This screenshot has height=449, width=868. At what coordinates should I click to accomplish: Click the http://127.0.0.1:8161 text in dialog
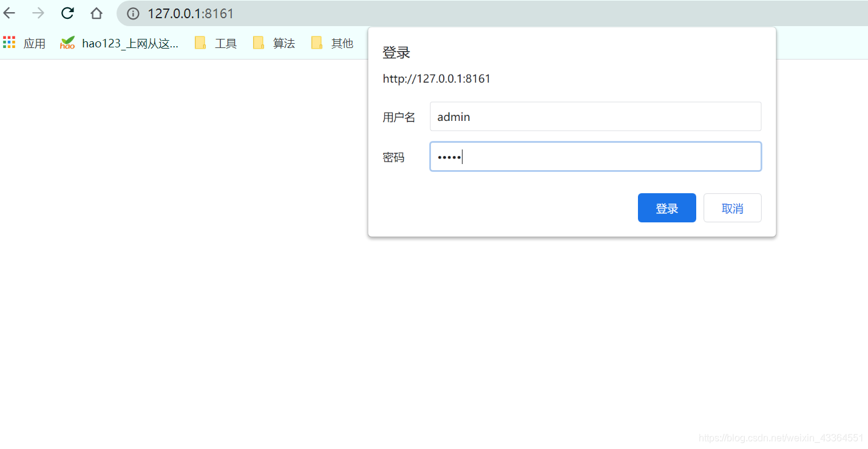pyautogui.click(x=436, y=78)
